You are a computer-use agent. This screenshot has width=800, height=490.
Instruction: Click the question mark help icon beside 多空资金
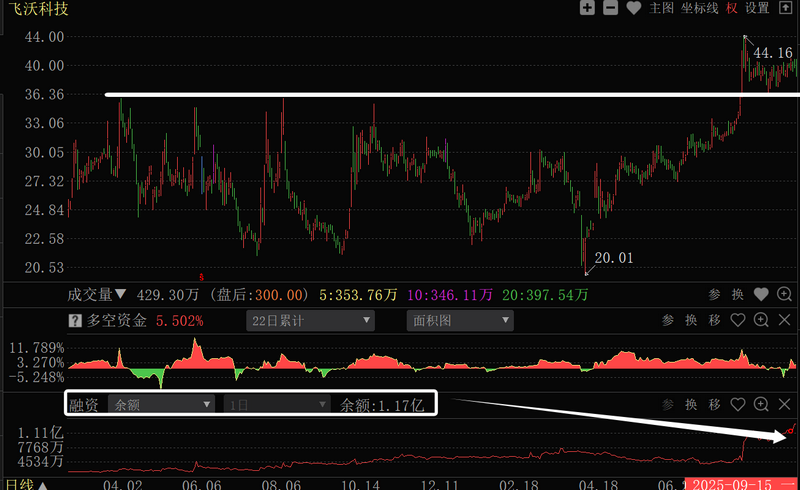pyautogui.click(x=74, y=321)
